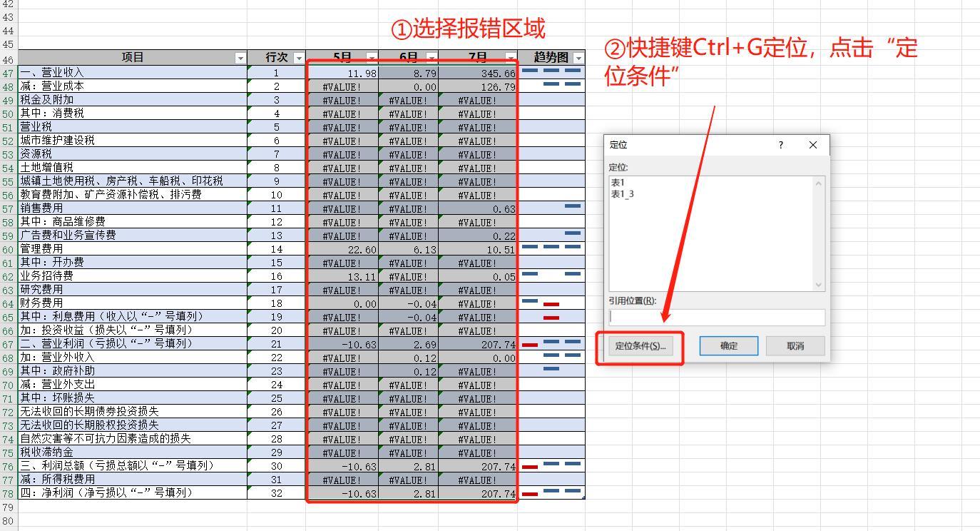Select row header 60
Image resolution: width=980 pixels, height=531 pixels.
(x=9, y=248)
